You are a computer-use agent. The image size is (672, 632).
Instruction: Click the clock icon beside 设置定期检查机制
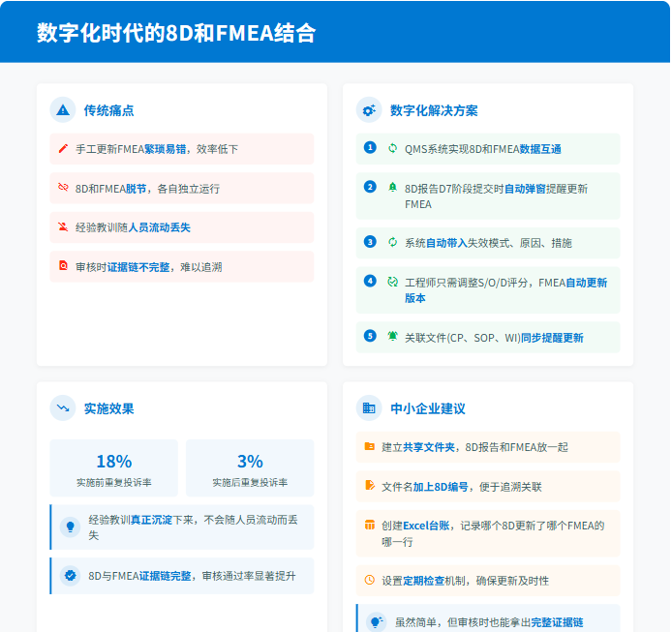[369, 580]
